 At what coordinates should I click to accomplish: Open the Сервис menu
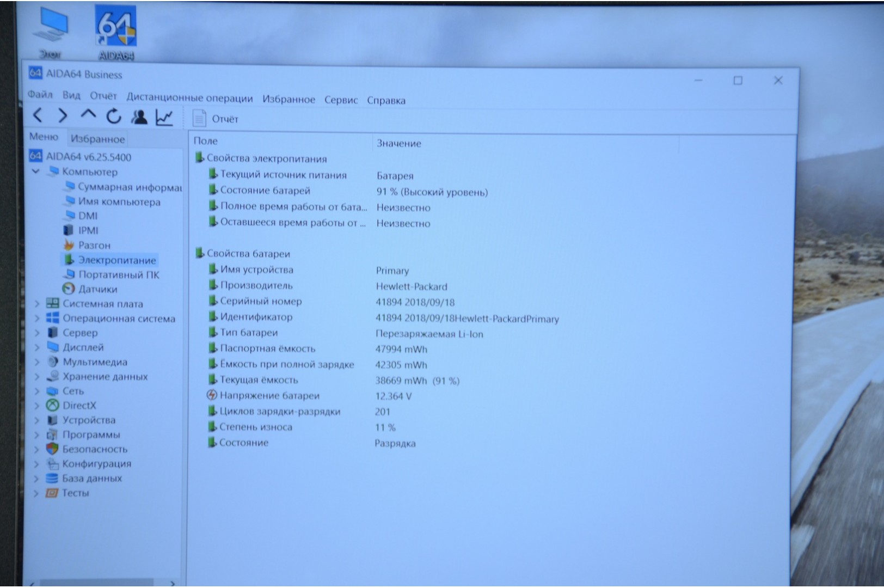[341, 100]
